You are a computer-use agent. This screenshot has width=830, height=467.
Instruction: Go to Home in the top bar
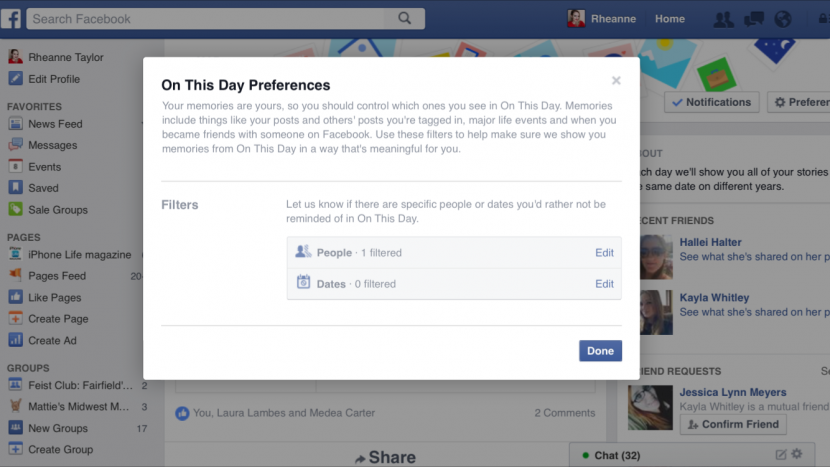670,19
